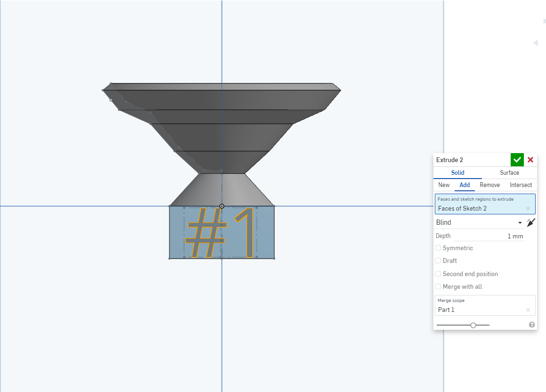Check Second end position

(x=438, y=274)
